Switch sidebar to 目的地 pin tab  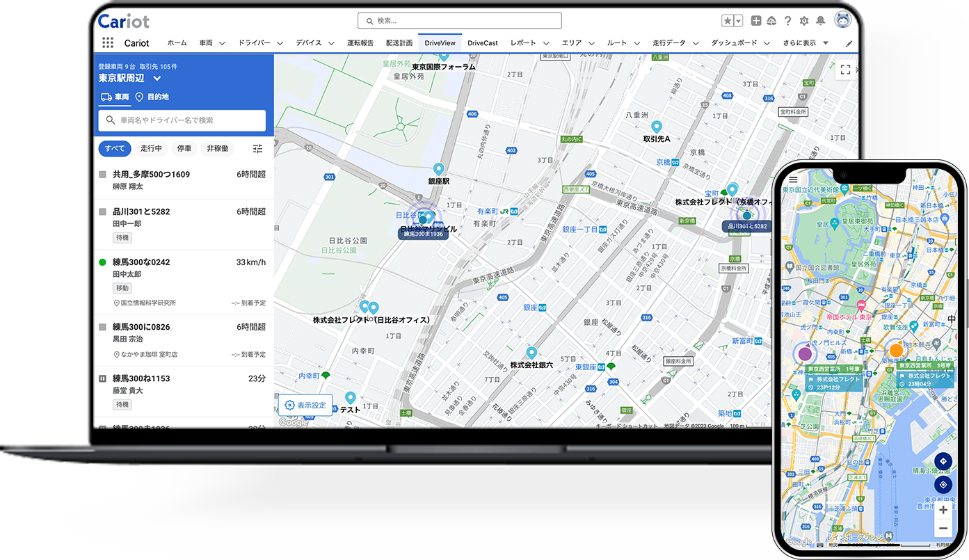152,97
